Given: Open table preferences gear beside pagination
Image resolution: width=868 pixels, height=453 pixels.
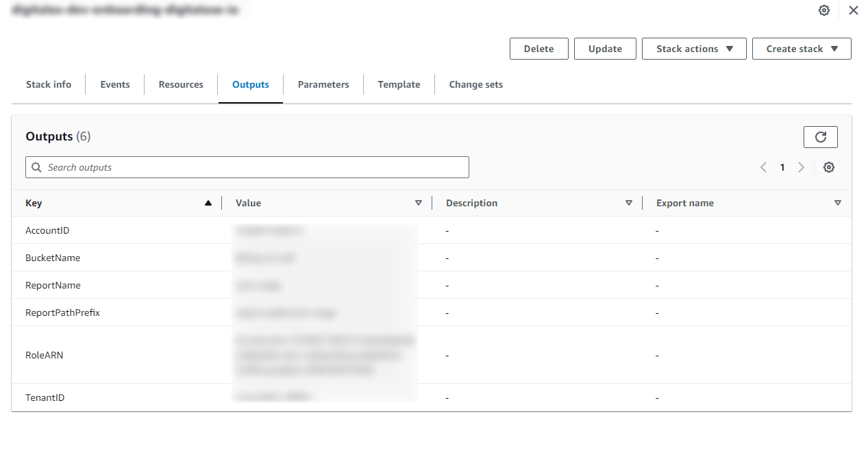Looking at the screenshot, I should coord(829,167).
